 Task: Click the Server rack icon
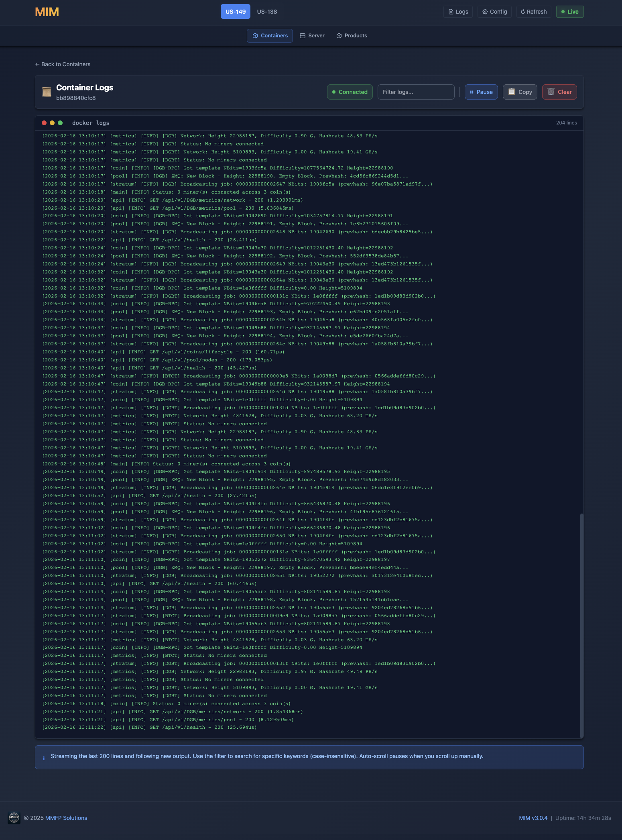pos(303,36)
